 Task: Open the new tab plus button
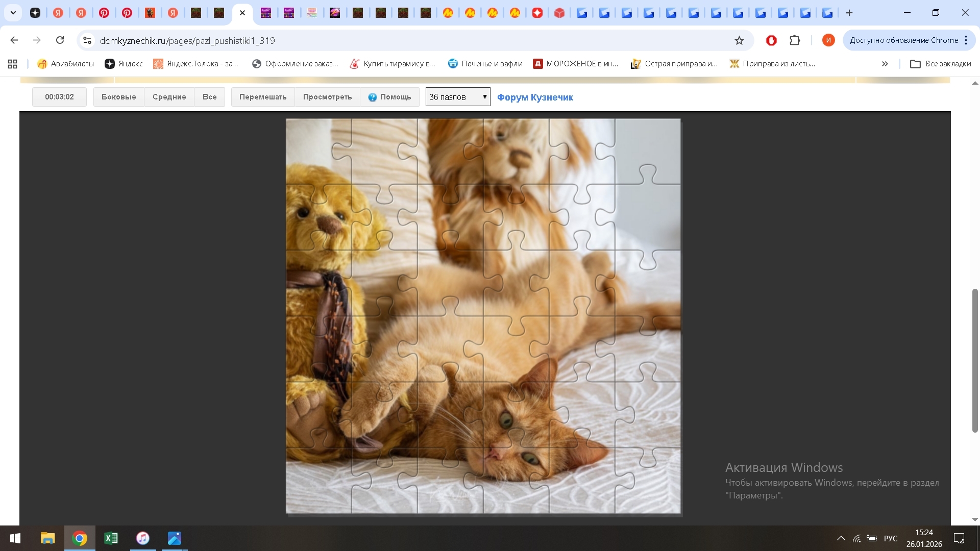[x=849, y=13]
